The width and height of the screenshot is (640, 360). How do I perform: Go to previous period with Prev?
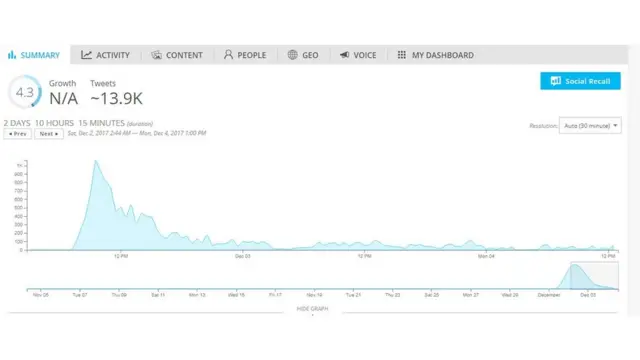(x=18, y=134)
